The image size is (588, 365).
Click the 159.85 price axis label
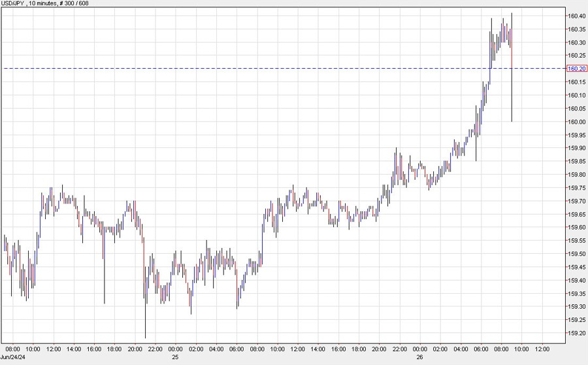point(577,161)
